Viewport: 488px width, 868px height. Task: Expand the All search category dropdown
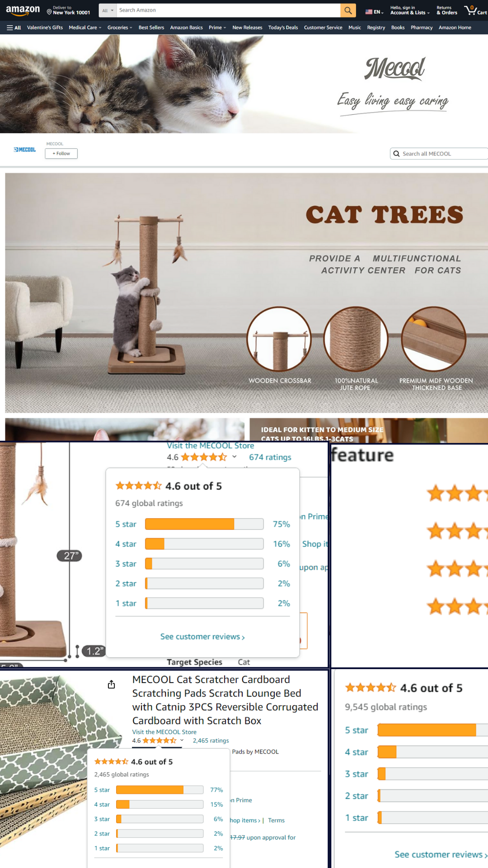pos(108,10)
